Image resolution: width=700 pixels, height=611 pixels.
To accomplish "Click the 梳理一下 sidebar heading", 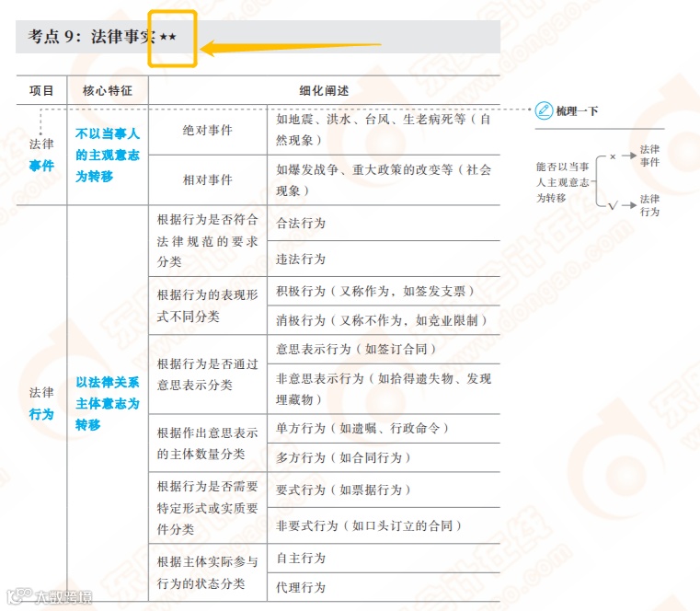I will (578, 110).
